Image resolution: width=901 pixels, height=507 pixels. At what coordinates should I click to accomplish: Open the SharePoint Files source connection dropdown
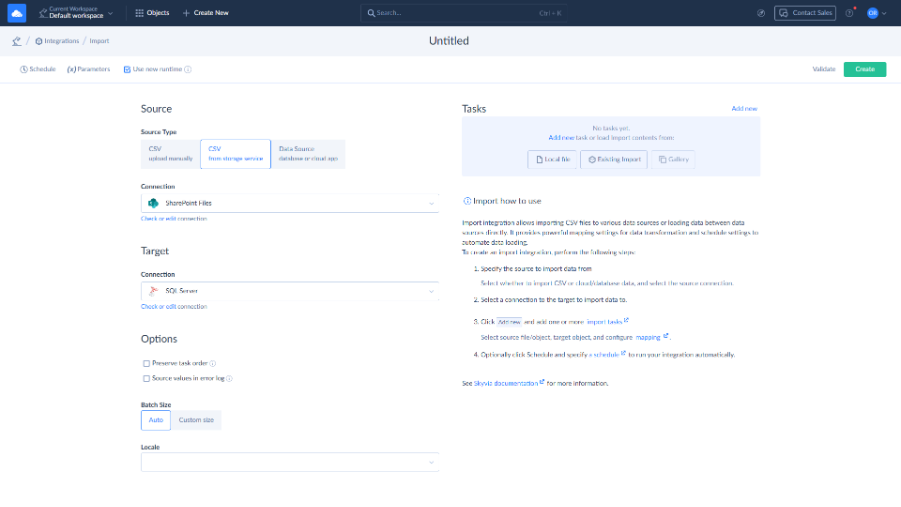point(290,203)
